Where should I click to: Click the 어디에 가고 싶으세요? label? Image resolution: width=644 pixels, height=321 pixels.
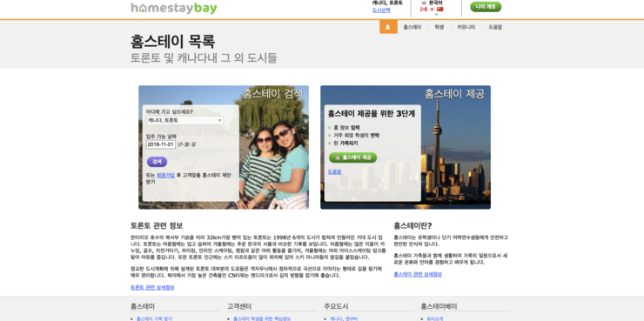[x=169, y=111]
